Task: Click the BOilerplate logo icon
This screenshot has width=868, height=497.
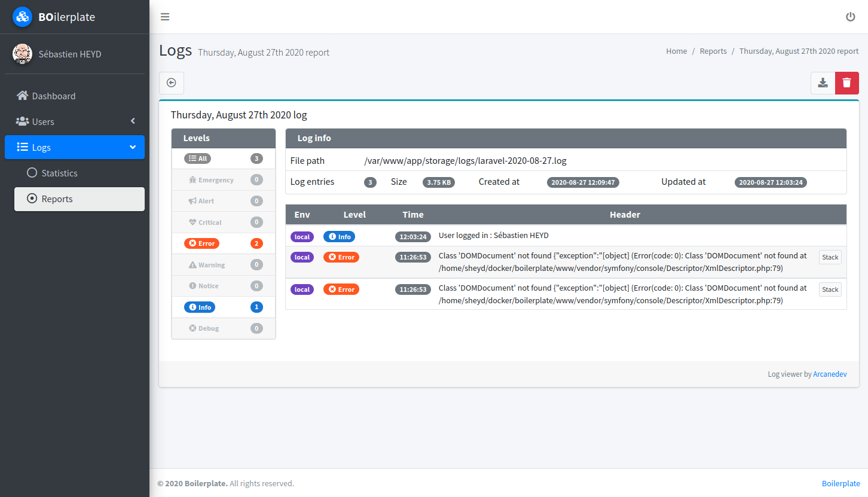Action: tap(22, 17)
